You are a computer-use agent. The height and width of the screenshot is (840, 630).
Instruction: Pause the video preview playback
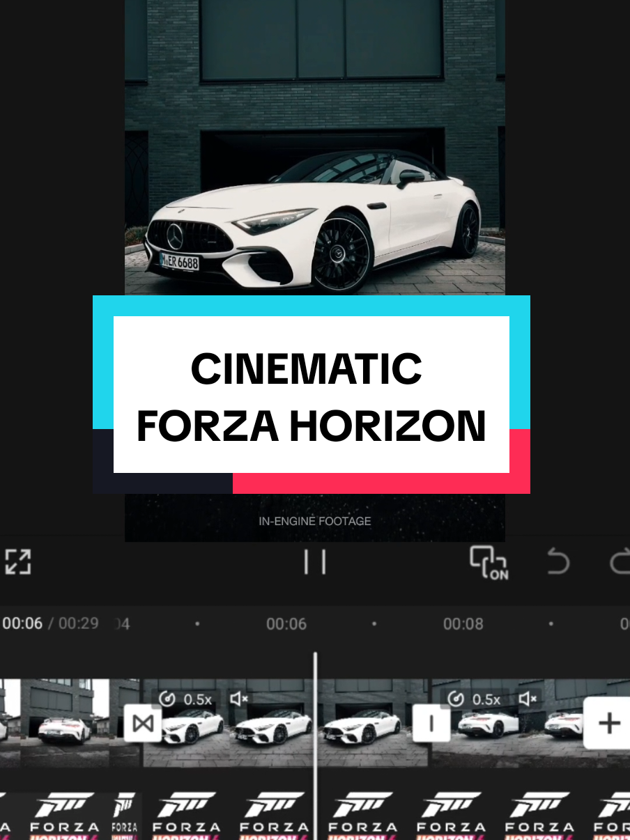315,561
